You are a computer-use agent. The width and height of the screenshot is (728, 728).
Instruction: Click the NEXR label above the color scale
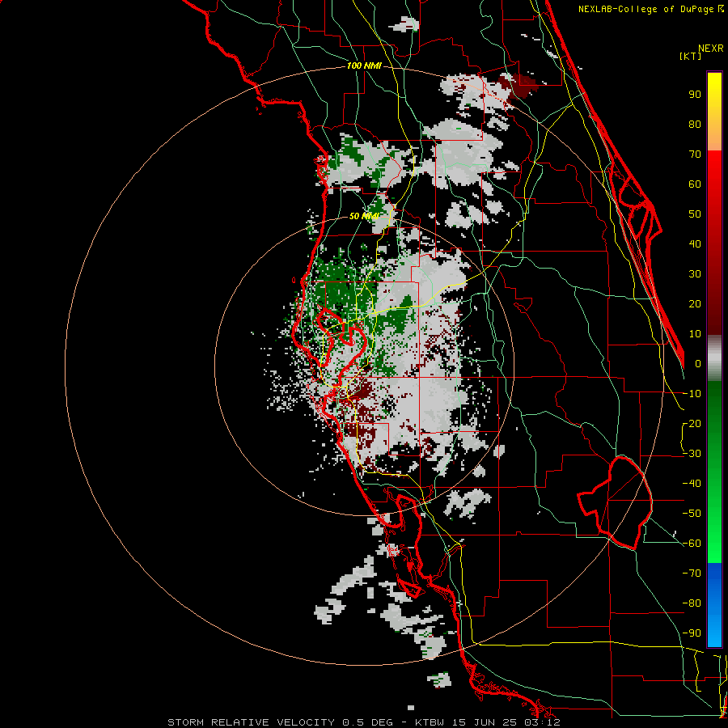(710, 49)
